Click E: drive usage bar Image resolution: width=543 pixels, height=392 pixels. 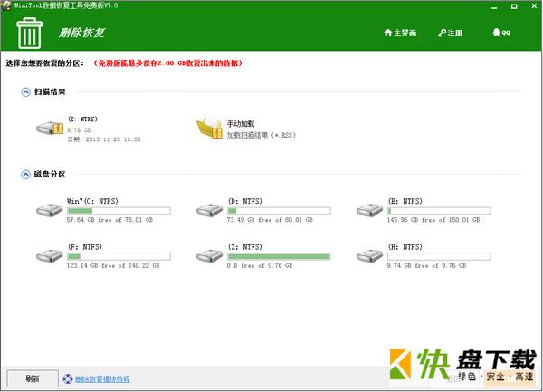coord(439,211)
